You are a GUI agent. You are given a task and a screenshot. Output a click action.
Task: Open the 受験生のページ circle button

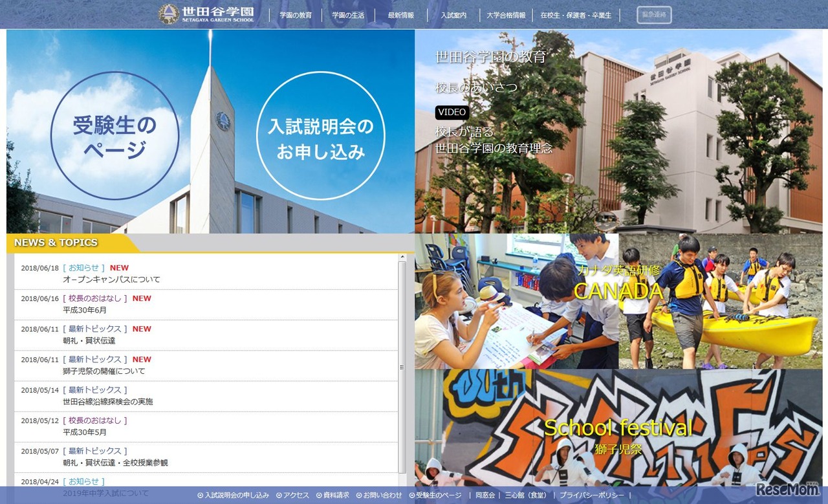114,136
